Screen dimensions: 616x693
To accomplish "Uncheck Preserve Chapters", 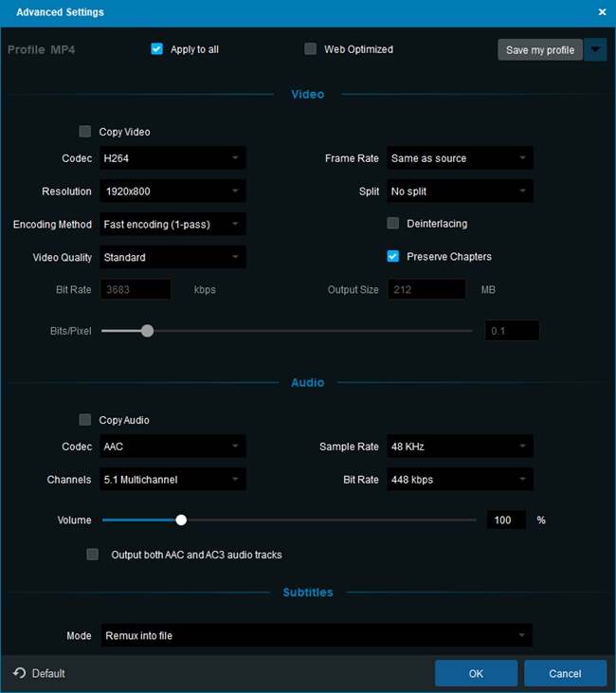I will point(393,256).
